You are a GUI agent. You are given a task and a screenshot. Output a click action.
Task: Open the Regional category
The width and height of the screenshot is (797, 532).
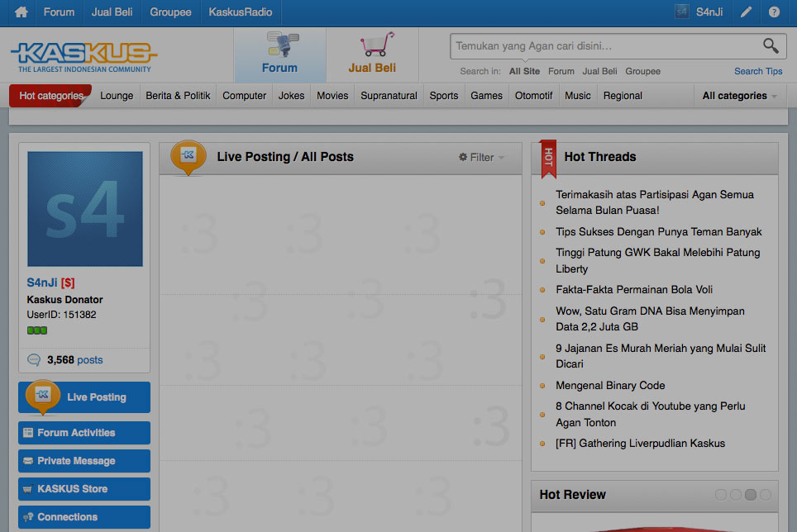[x=623, y=96]
